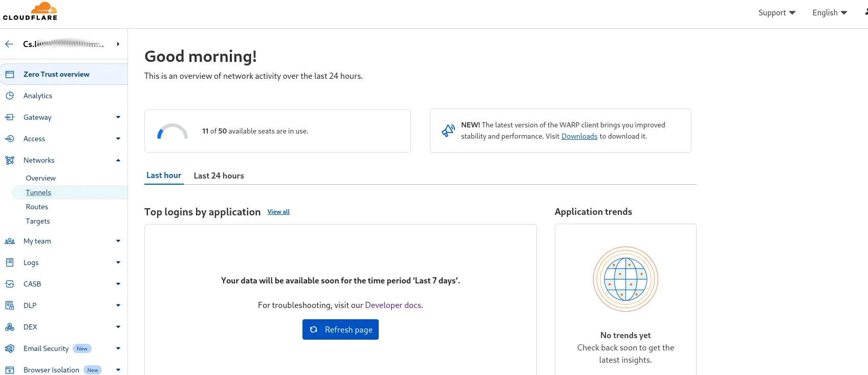Click the DEX icon in sidebar
The image size is (868, 375).
[10, 327]
